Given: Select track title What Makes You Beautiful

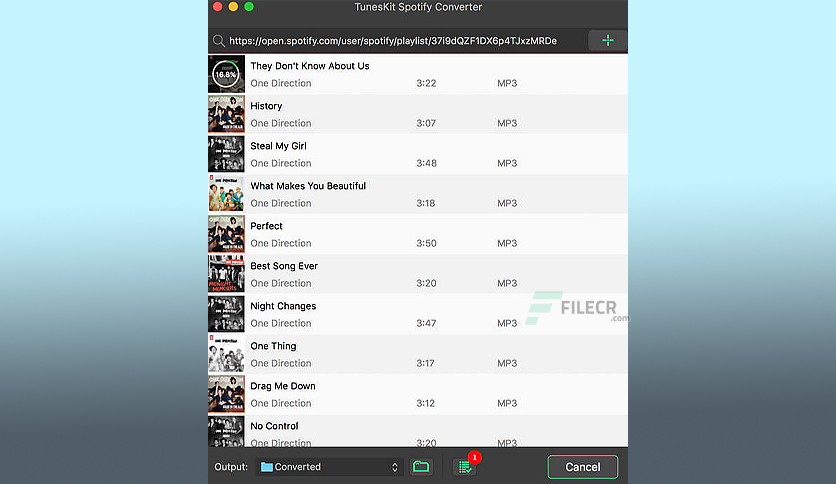Looking at the screenshot, I should (308, 186).
